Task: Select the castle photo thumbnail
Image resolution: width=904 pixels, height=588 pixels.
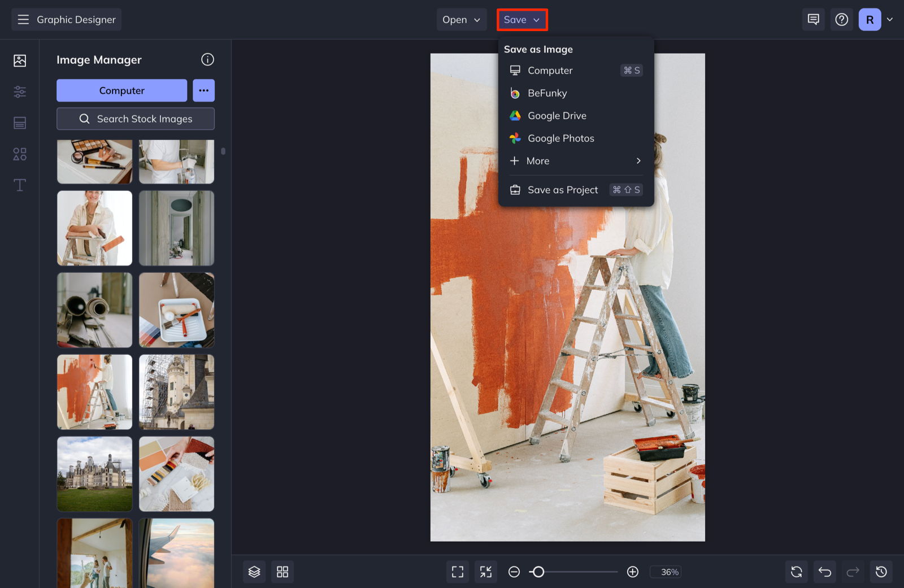Action: click(94, 474)
